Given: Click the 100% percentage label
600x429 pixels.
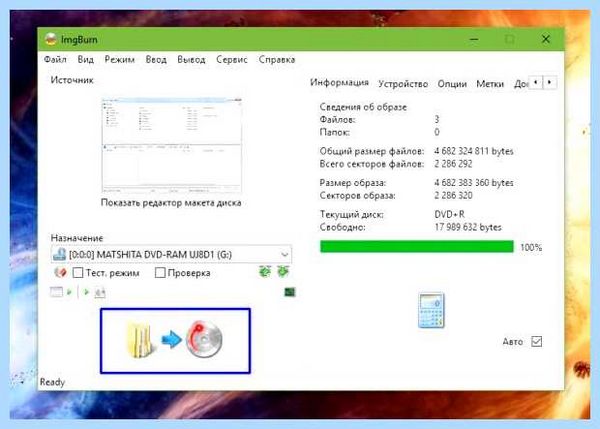Looking at the screenshot, I should point(531,248).
